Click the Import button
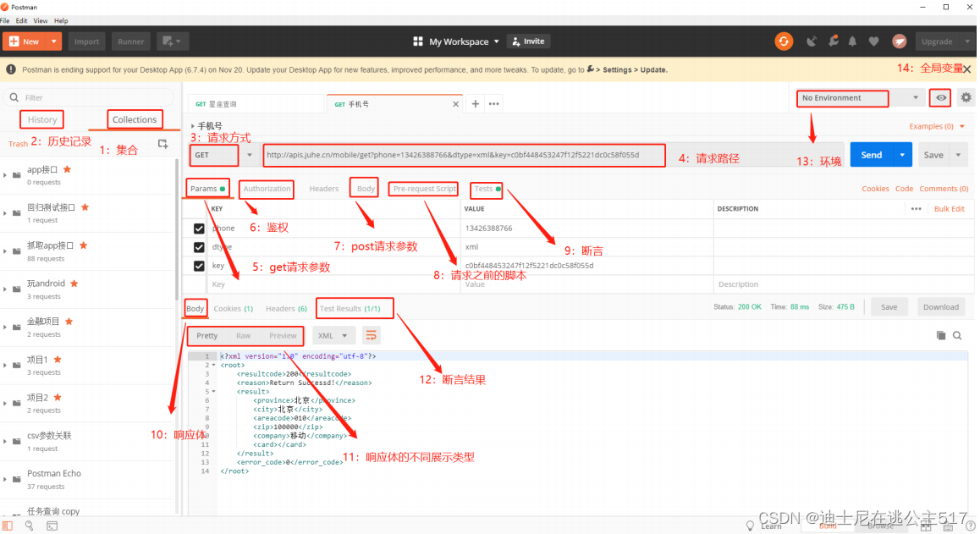Viewport: 980px width, 534px height. coord(87,41)
